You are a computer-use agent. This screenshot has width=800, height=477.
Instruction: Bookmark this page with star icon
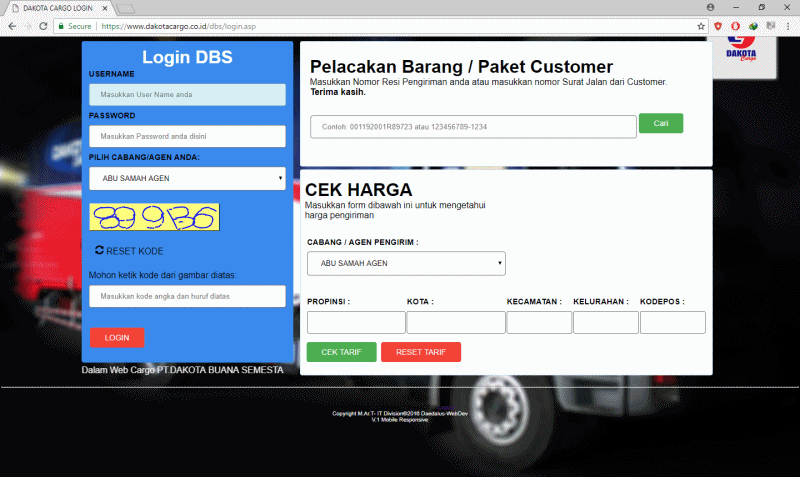click(x=701, y=25)
